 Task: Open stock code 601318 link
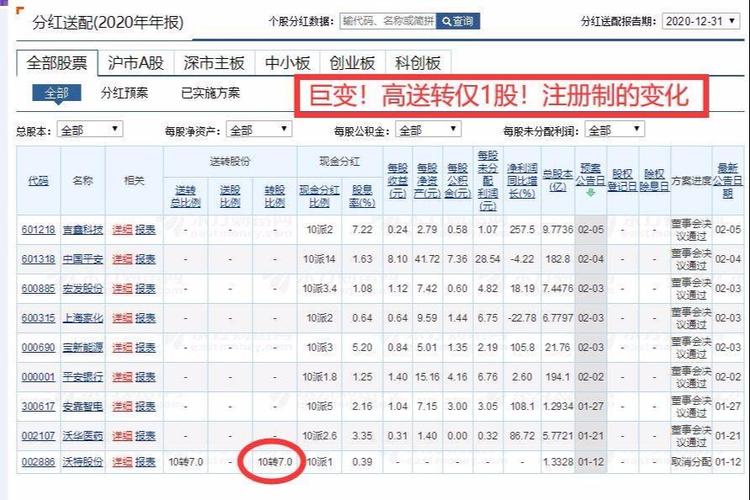tap(38, 259)
